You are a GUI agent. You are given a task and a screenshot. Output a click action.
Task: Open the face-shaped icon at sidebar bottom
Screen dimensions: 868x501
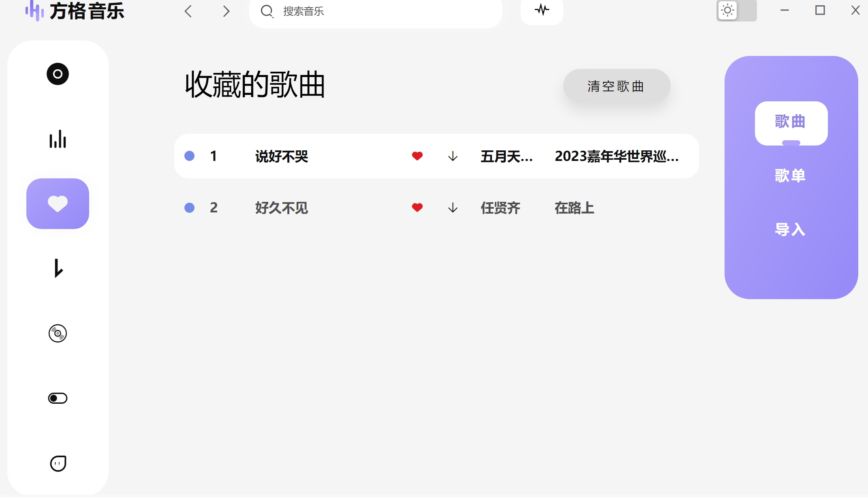click(58, 463)
